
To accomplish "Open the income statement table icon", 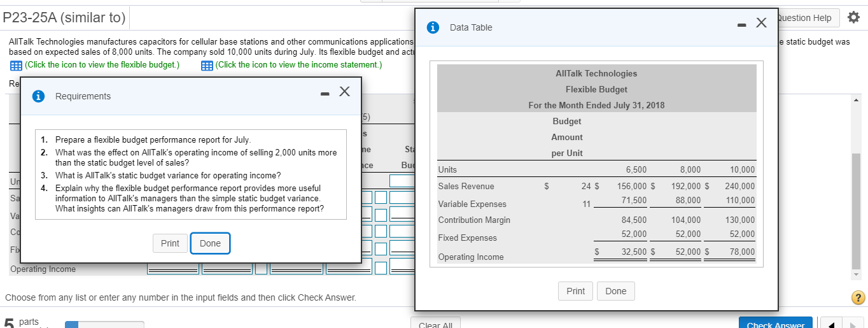I will pos(206,65).
